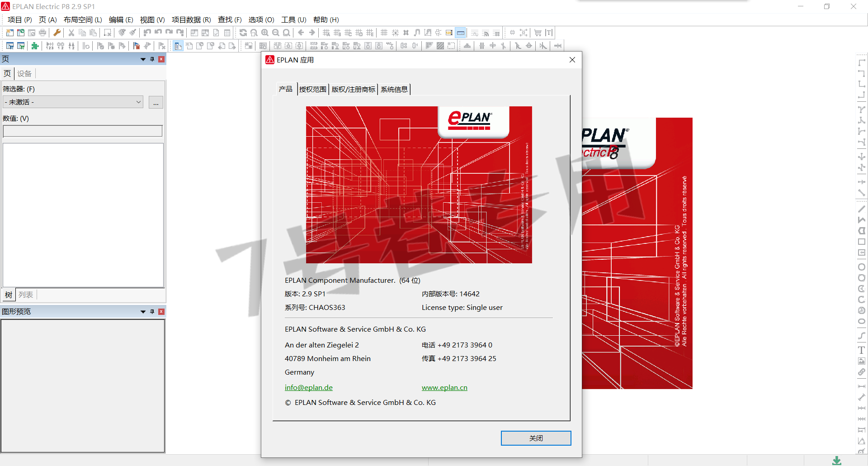Image resolution: width=868 pixels, height=466 pixels.
Task: Click the page navigator icon highlighted in second toolbar
Action: click(178, 46)
